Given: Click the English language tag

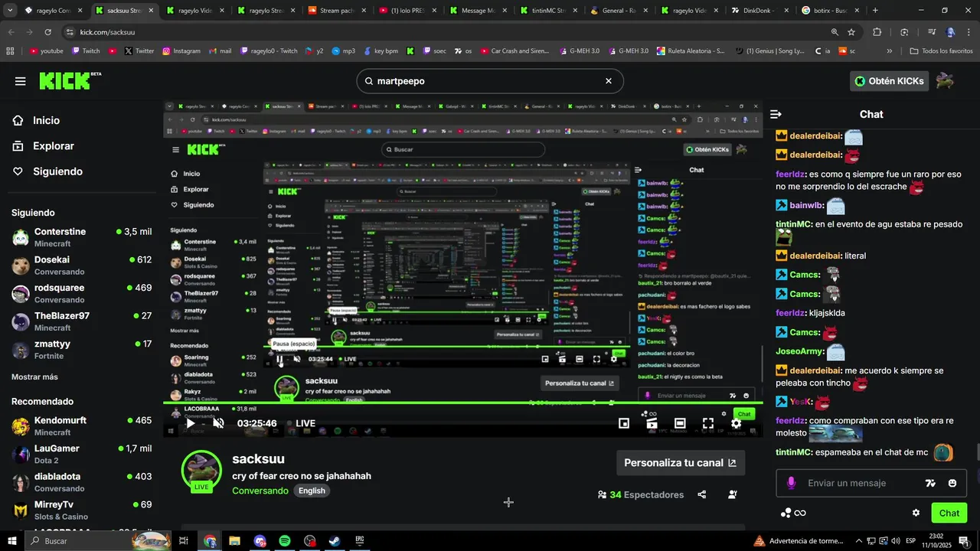Looking at the screenshot, I should (x=312, y=491).
